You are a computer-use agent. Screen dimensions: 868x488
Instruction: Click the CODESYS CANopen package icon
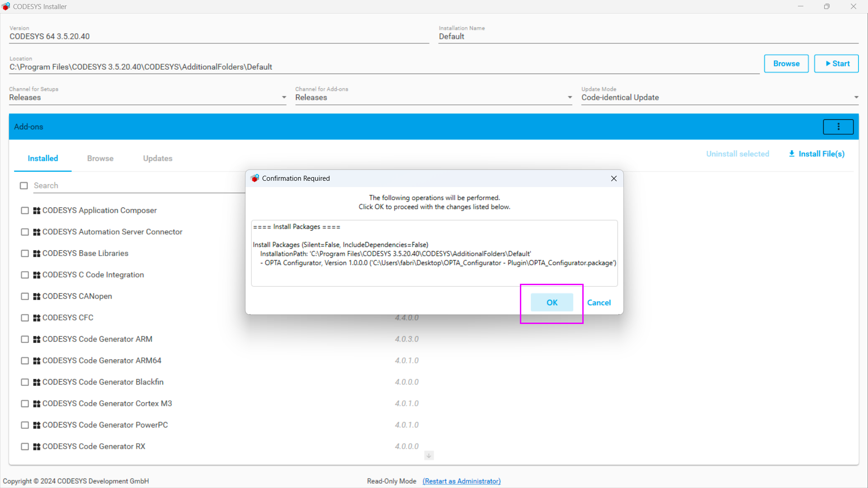click(37, 296)
